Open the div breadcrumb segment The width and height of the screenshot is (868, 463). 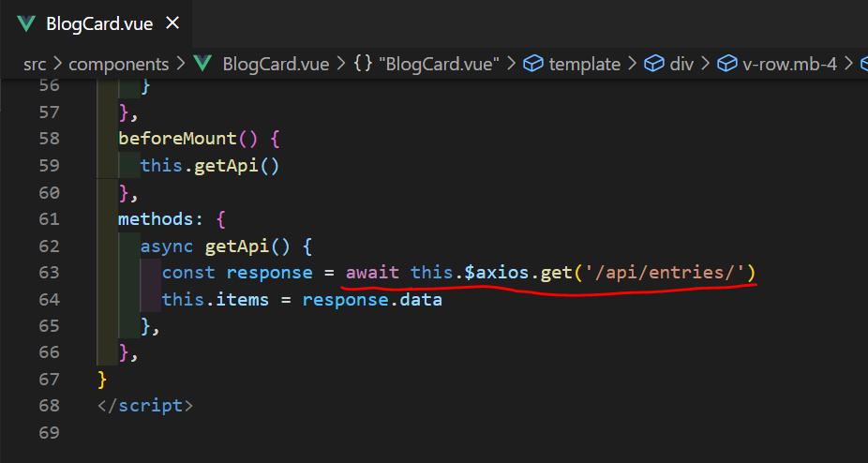click(x=681, y=65)
